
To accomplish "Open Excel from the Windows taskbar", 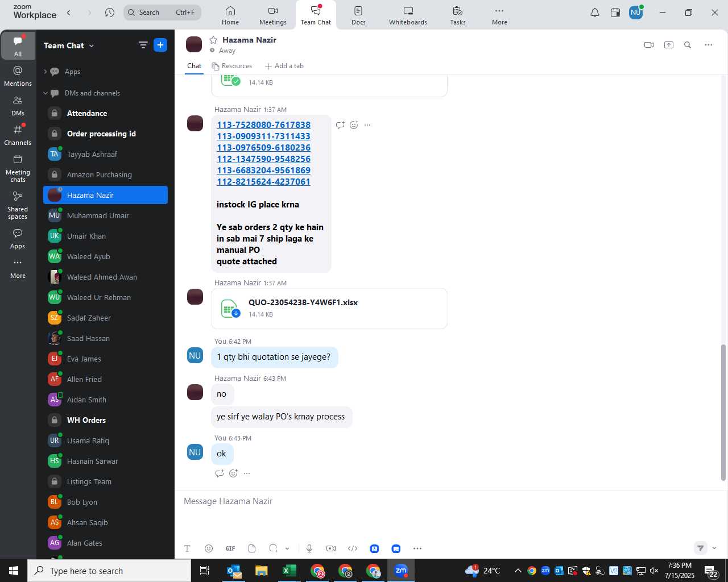I will tap(289, 571).
